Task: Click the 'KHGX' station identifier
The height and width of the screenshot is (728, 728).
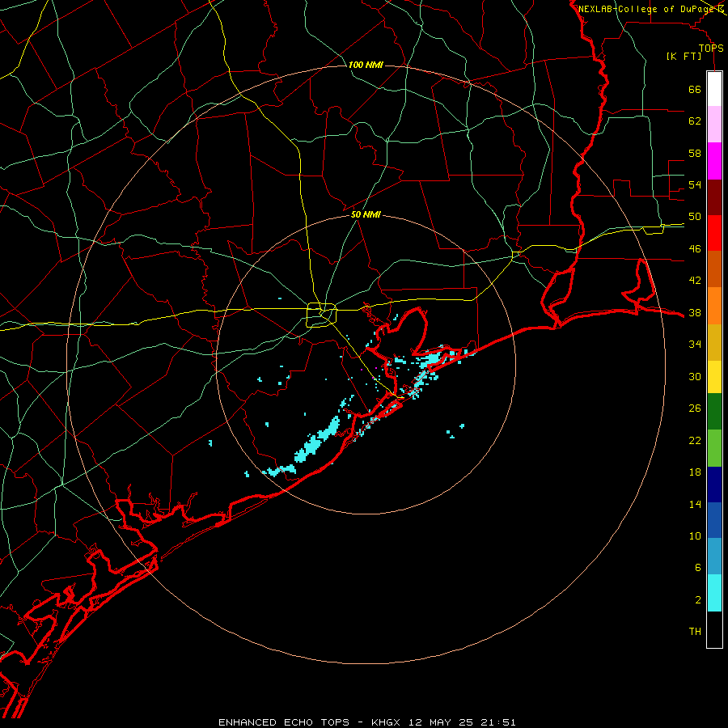Action: pyautogui.click(x=387, y=722)
